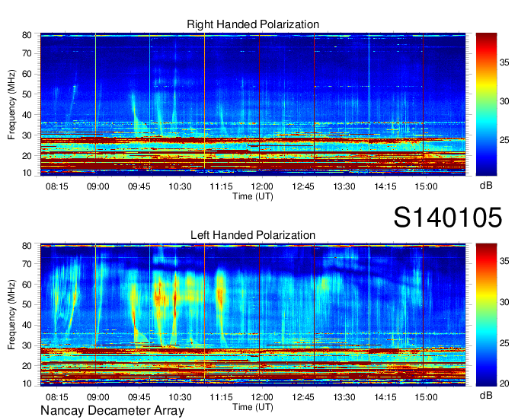Click the 40 MHz tick of Right Handed plot
518x420 pixels.
click(27, 115)
